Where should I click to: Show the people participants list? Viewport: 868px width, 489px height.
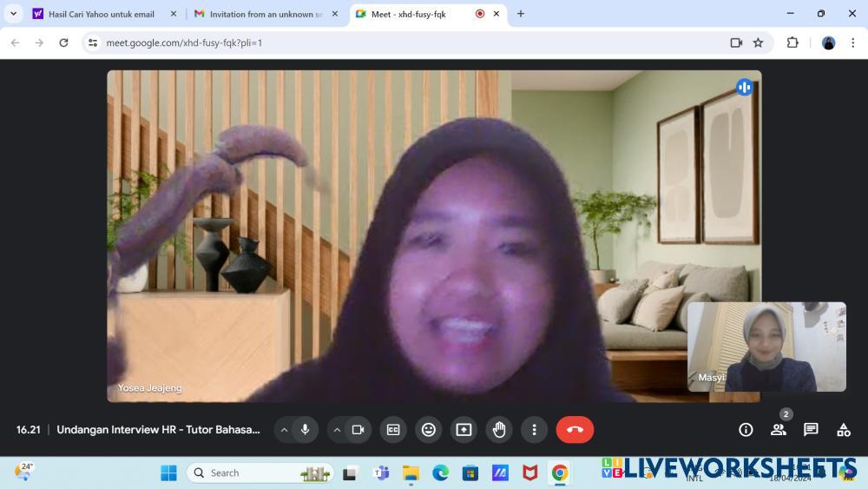coord(778,430)
